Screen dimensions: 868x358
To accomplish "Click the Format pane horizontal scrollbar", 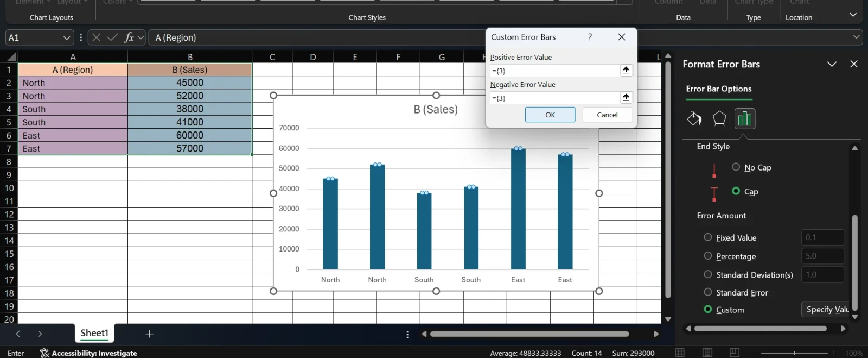I will tap(761, 328).
